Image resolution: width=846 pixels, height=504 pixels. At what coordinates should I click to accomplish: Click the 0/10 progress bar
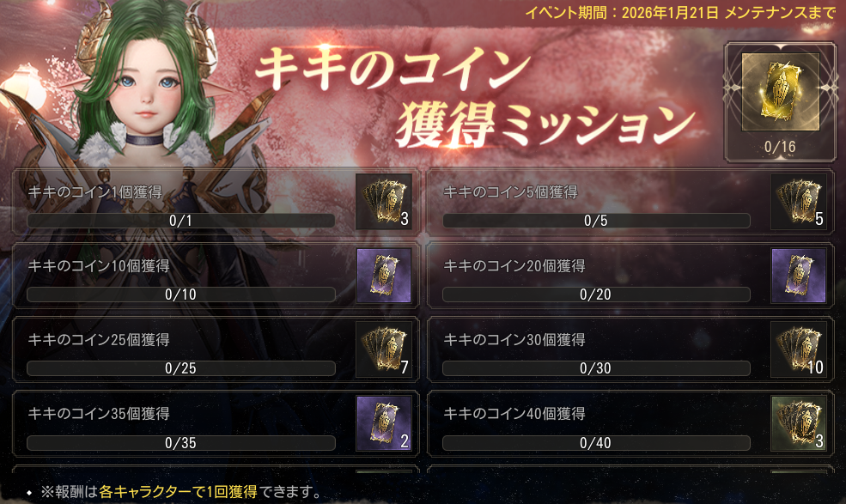(x=180, y=295)
